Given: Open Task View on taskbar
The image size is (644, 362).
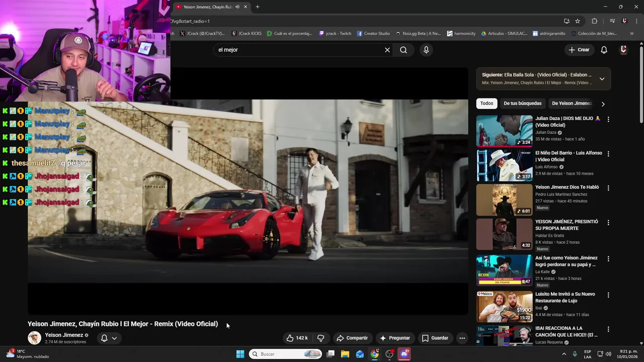Looking at the screenshot, I should (x=331, y=354).
